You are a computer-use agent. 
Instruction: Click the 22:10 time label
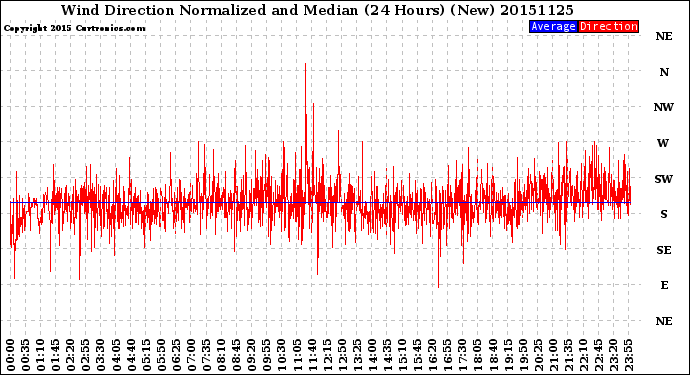[583, 355]
